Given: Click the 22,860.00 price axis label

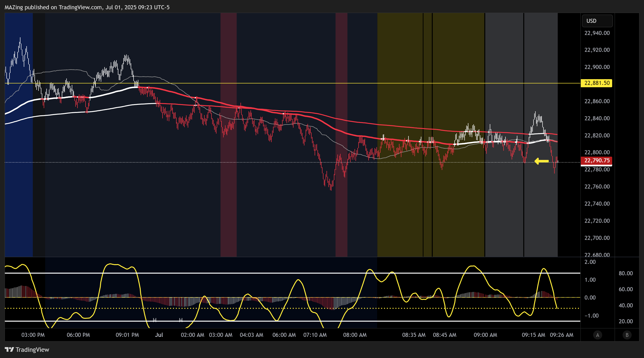Looking at the screenshot, I should (x=597, y=101).
